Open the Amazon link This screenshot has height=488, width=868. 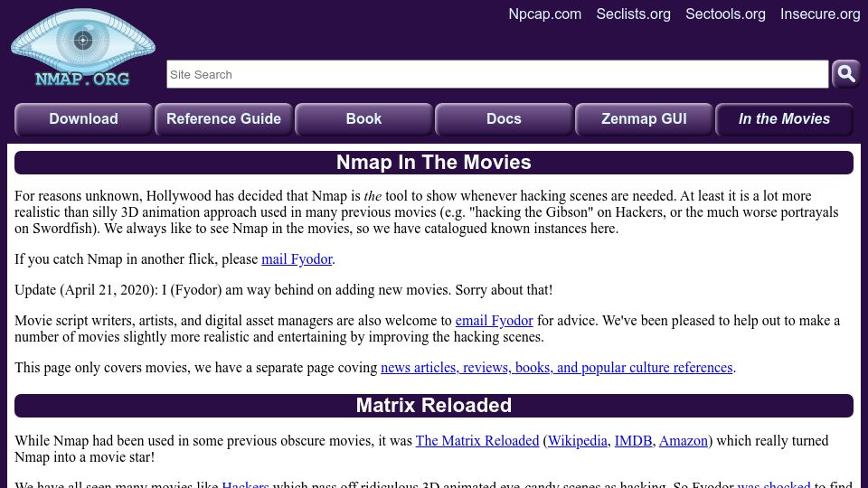[684, 440]
